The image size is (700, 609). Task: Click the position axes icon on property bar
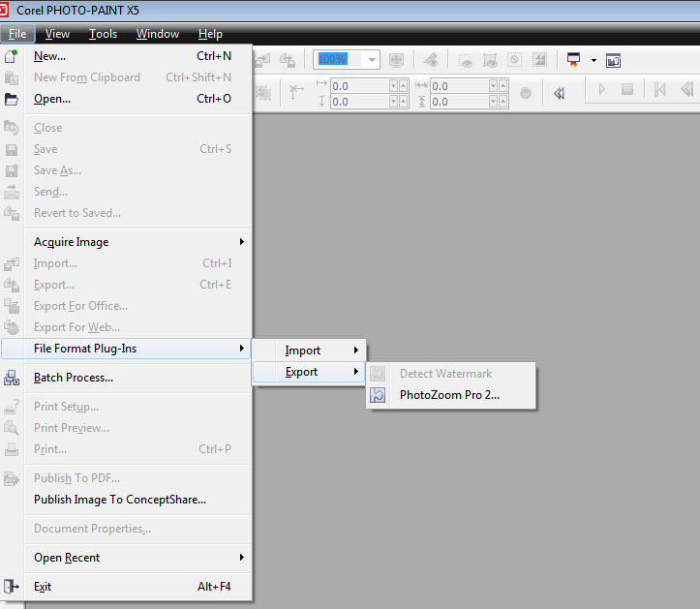(x=295, y=92)
